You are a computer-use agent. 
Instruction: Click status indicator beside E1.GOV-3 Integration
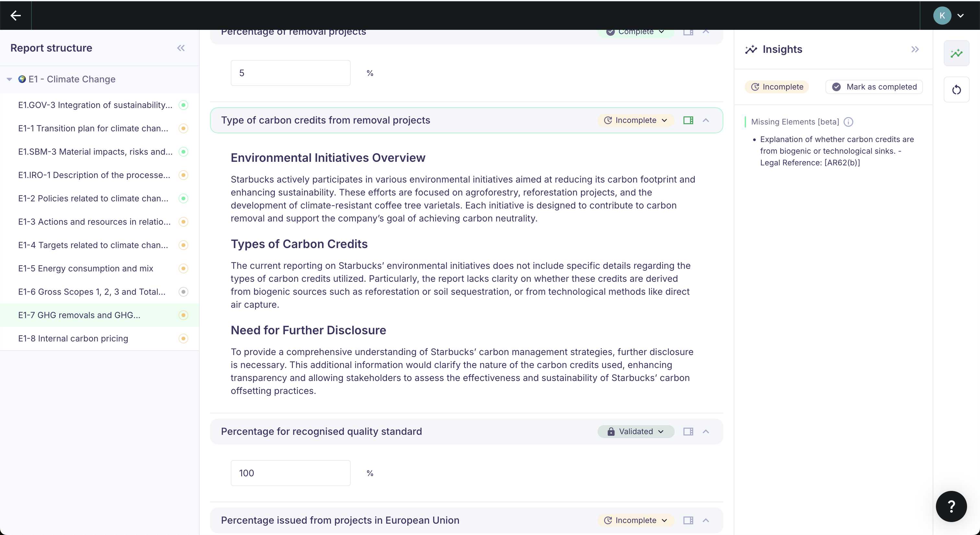(183, 105)
